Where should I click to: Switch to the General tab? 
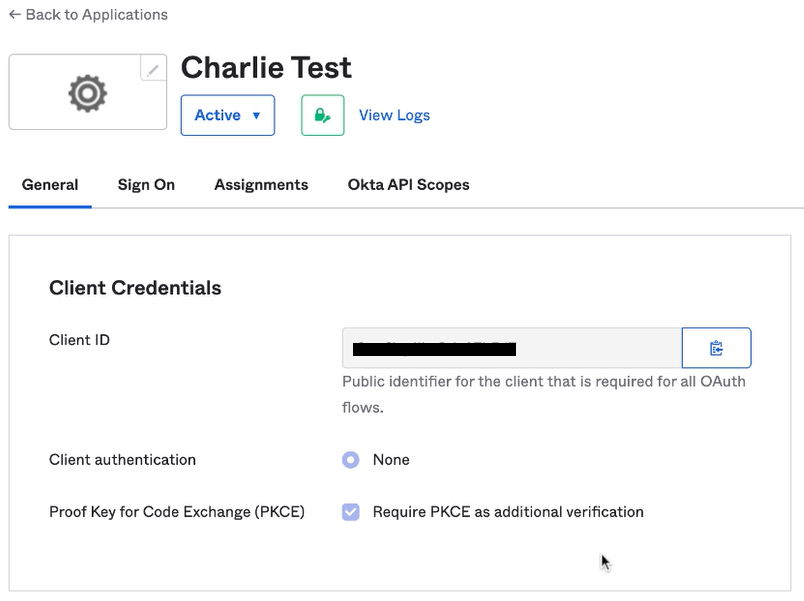click(50, 185)
